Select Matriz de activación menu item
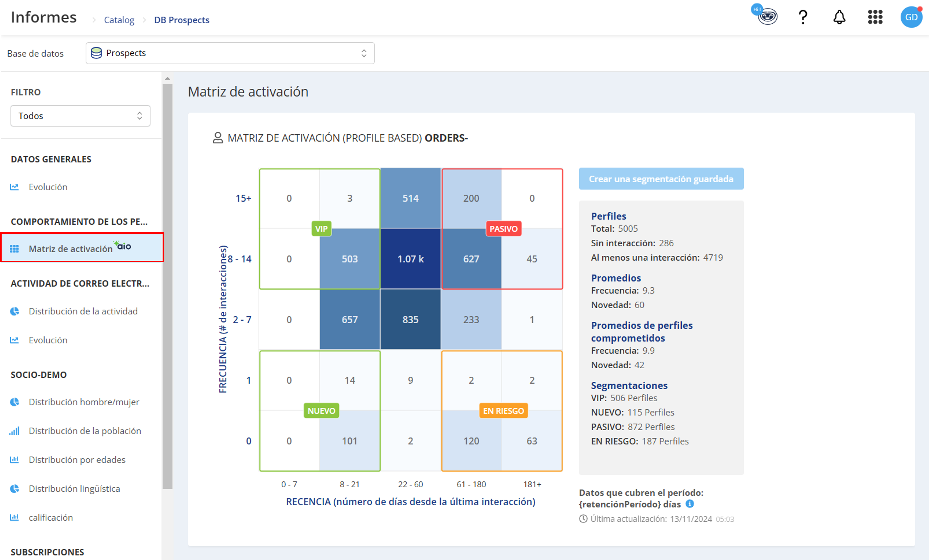The width and height of the screenshot is (929, 560). tap(82, 248)
